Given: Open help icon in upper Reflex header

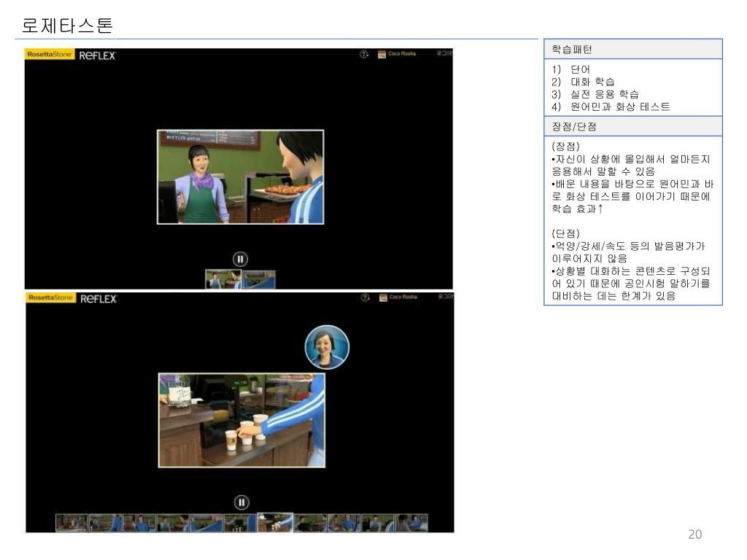Looking at the screenshot, I should pos(364,54).
